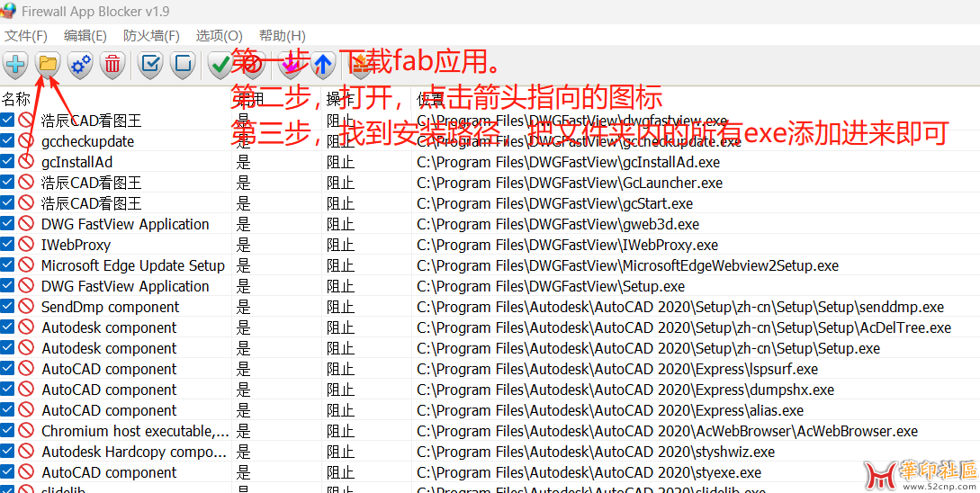This screenshot has height=493, width=980.
Task: Click the firewall brick wall icon
Action: pyautogui.click(x=360, y=64)
